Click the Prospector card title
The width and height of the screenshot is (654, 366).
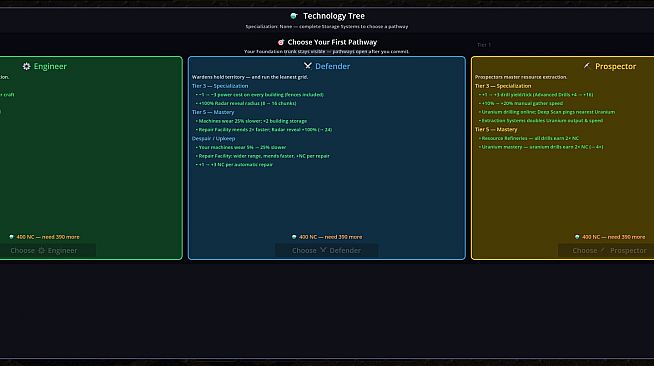pyautogui.click(x=615, y=66)
